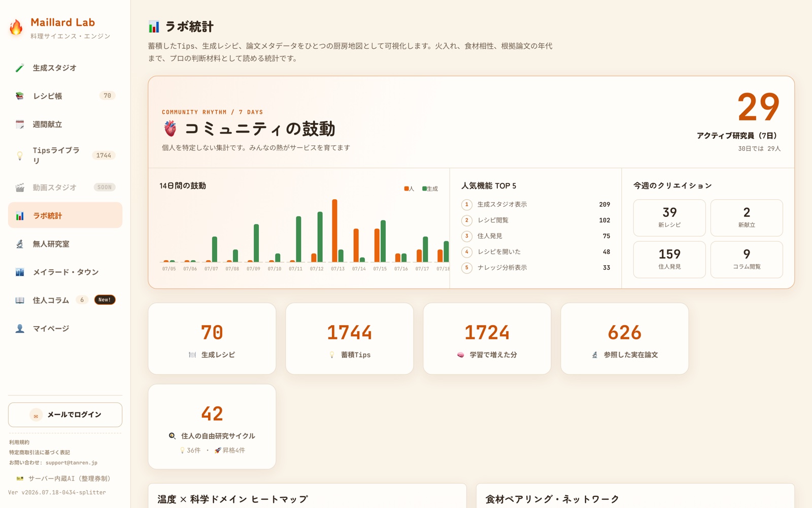Image resolution: width=812 pixels, height=508 pixels.
Task: Click the 159 住人発見 card
Action: [x=669, y=260]
